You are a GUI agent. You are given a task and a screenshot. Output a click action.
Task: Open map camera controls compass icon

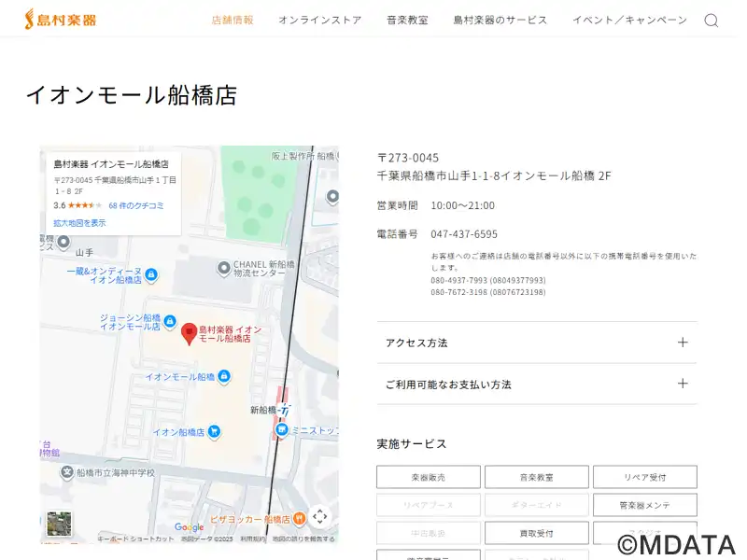tap(319, 516)
